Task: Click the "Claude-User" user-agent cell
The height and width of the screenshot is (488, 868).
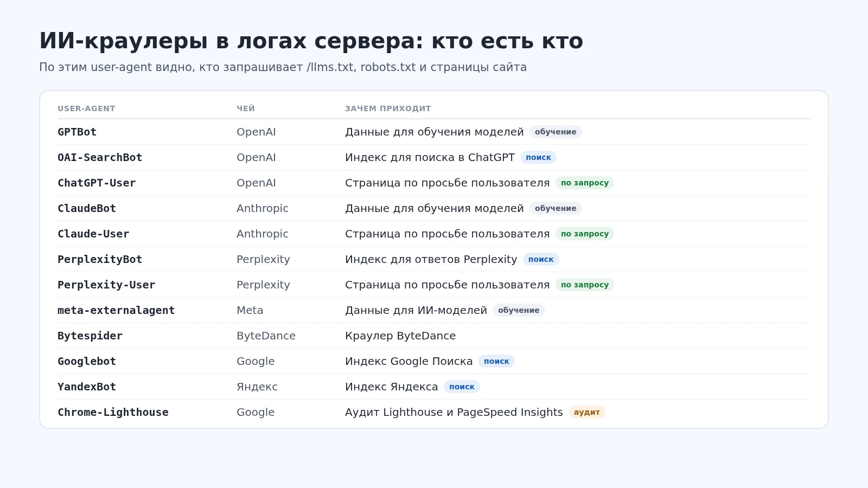Action: coord(93,234)
